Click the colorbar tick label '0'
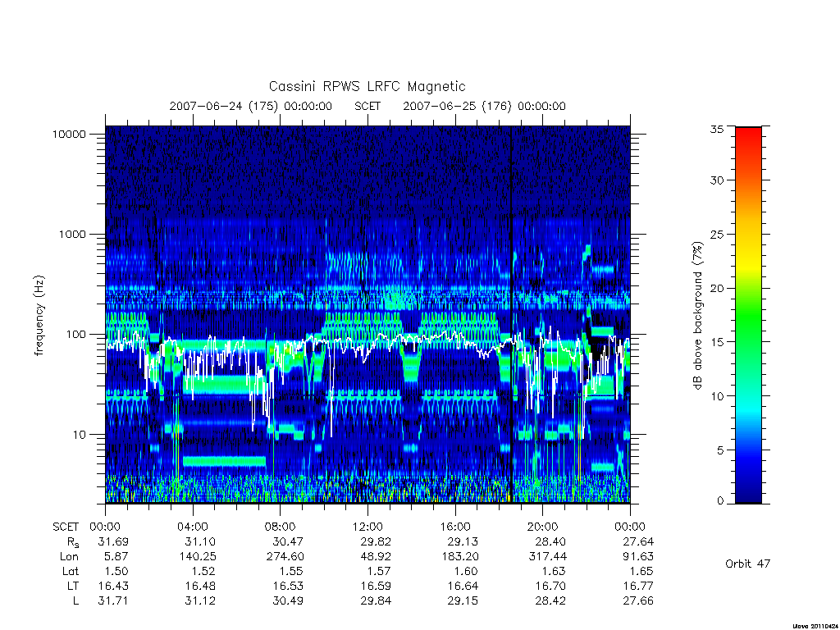The width and height of the screenshot is (840, 630). click(720, 501)
